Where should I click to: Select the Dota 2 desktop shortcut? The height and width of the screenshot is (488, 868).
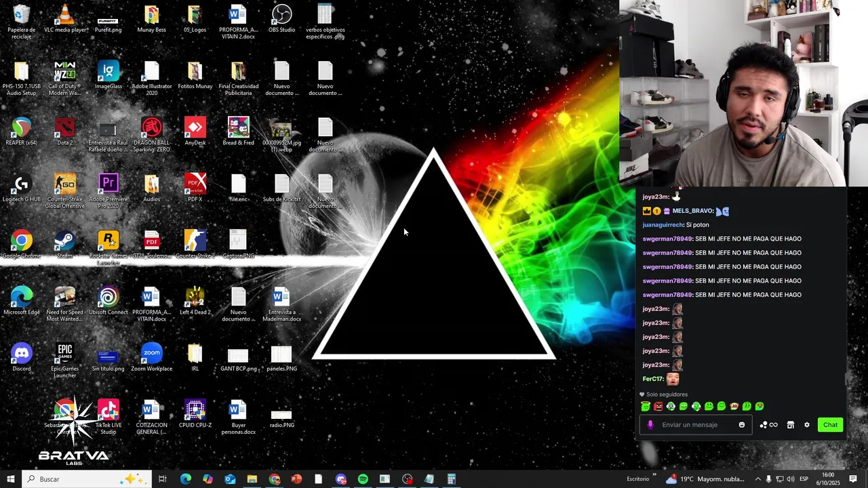65,131
